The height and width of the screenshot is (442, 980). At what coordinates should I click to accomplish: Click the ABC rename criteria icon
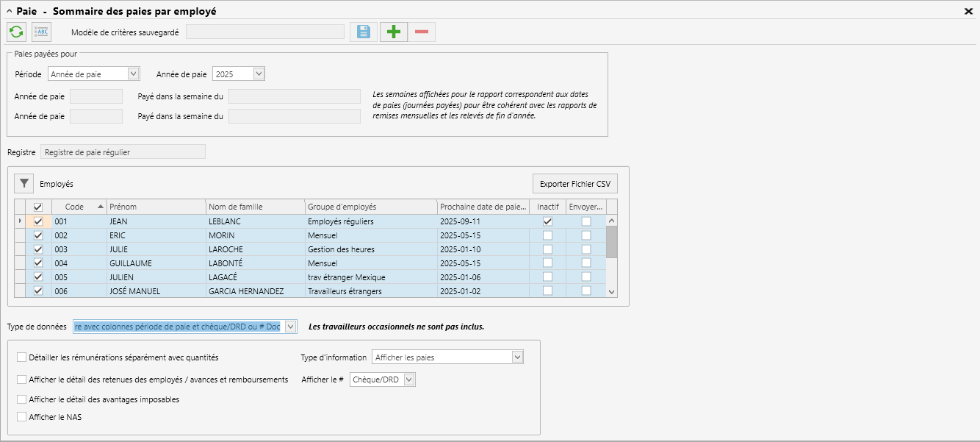(41, 32)
